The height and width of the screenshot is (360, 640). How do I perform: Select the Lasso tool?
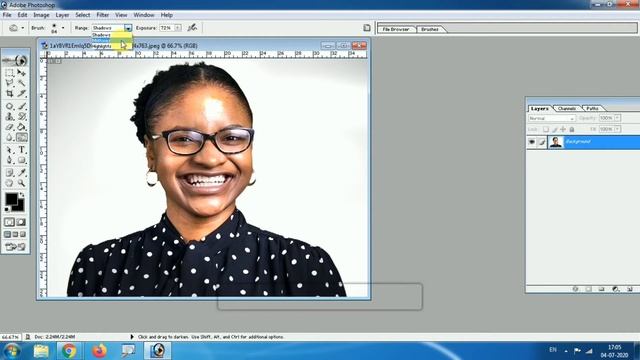[x=9, y=83]
